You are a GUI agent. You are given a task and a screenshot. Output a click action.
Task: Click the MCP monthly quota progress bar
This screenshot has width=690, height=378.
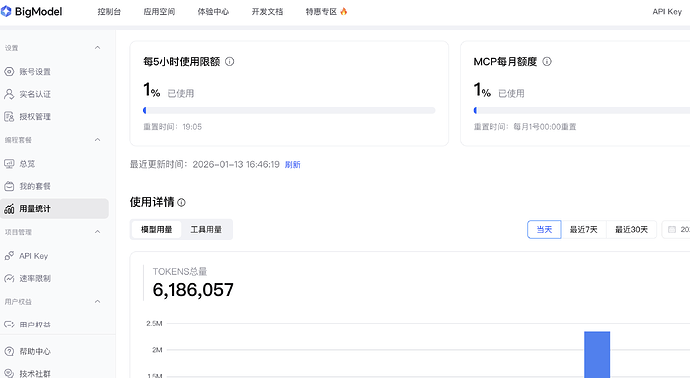[582, 110]
